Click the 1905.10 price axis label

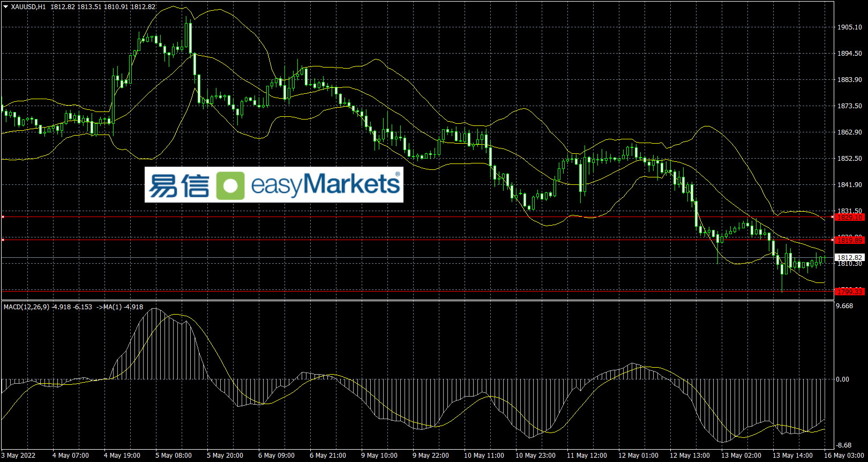point(850,27)
